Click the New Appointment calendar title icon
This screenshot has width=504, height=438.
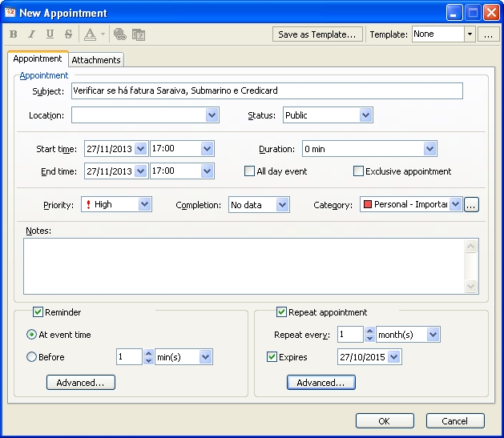pyautogui.click(x=10, y=12)
